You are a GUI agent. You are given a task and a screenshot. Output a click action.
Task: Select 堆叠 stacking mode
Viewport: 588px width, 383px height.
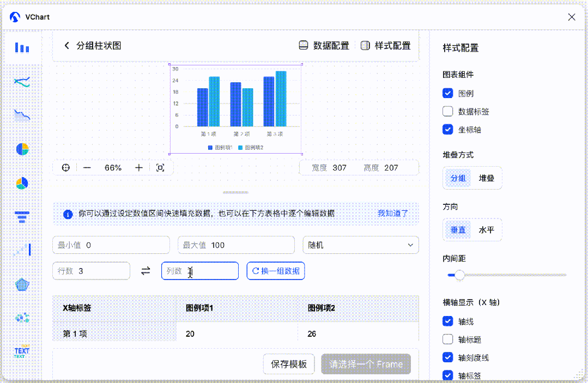coord(487,178)
